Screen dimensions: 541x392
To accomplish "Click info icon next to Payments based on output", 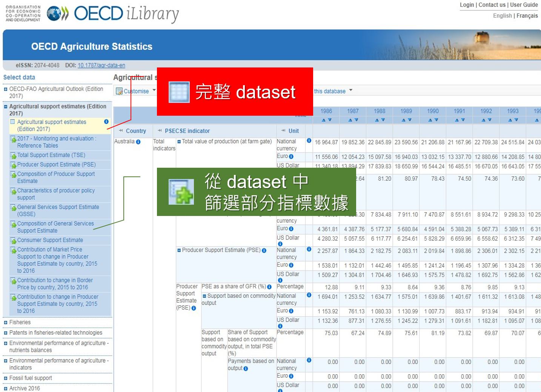I will point(246,369).
